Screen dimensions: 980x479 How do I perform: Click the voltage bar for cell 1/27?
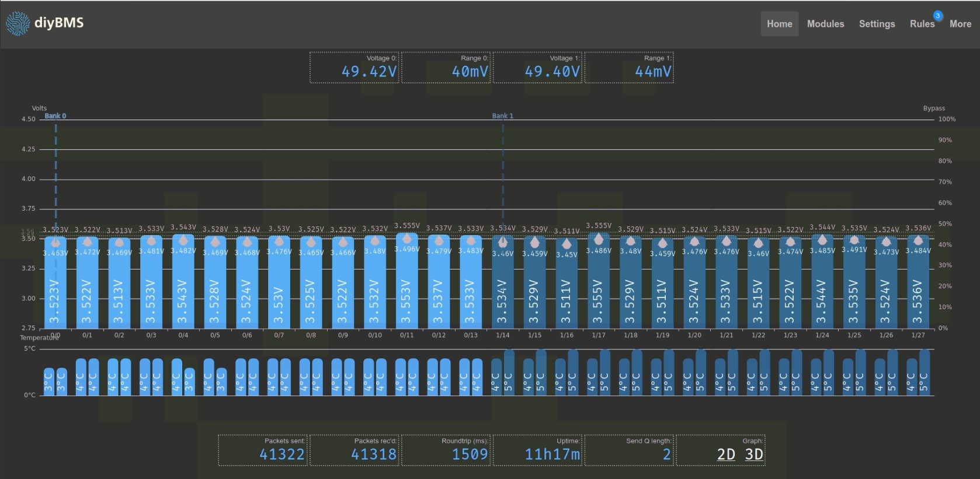pyautogui.click(x=918, y=282)
